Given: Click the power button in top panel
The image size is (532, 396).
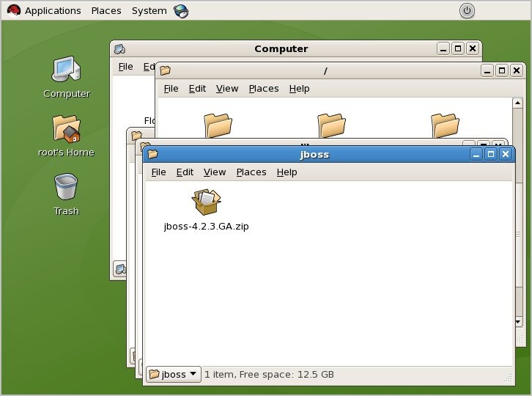Looking at the screenshot, I should [x=467, y=10].
